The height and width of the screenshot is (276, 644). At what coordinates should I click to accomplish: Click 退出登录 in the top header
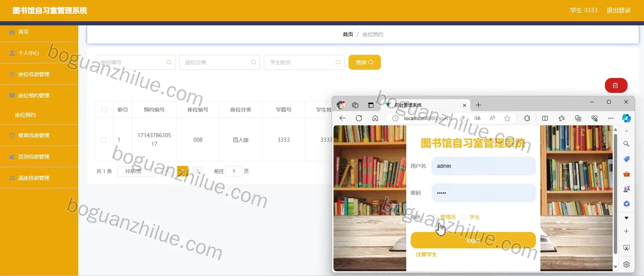[x=619, y=10]
